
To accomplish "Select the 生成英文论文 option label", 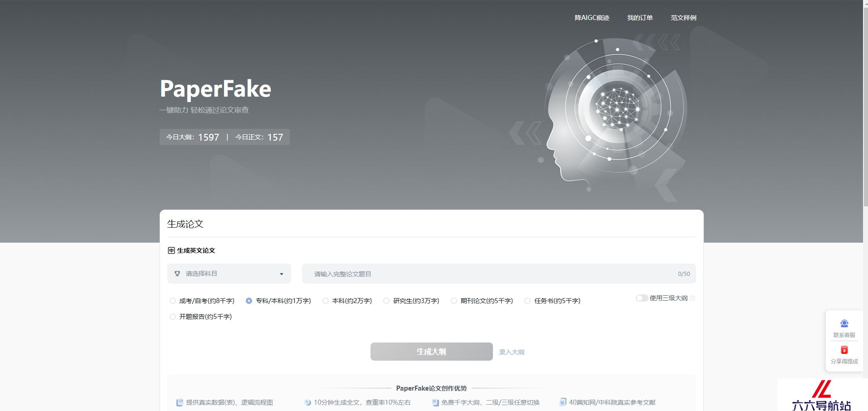I will pos(196,250).
